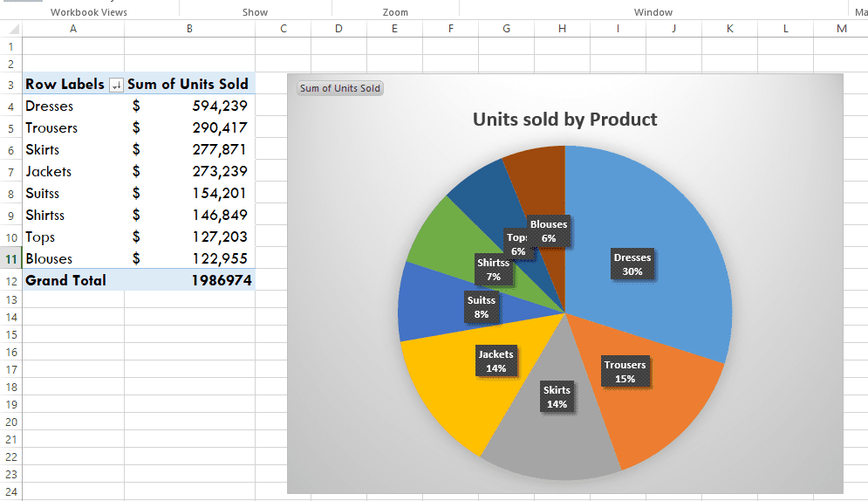Select row 12 header
The image size is (868, 501).
[10, 281]
